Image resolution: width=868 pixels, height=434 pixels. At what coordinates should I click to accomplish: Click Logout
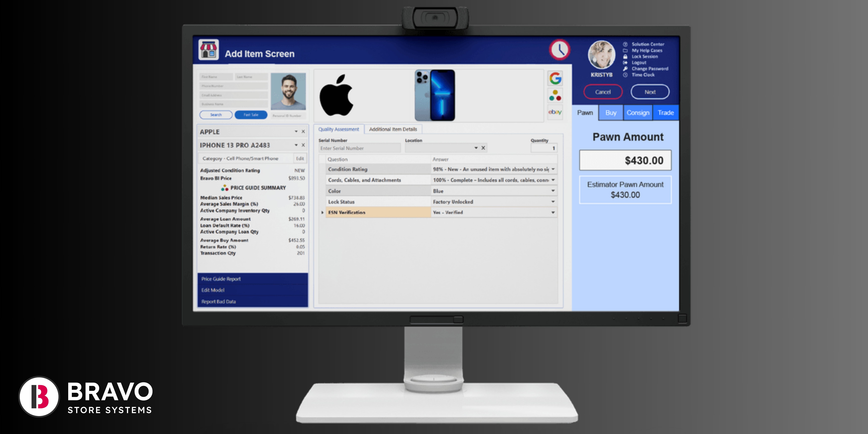[x=639, y=63]
